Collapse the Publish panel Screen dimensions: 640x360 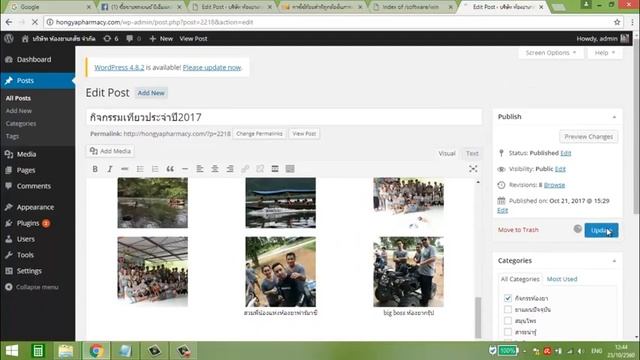[614, 117]
